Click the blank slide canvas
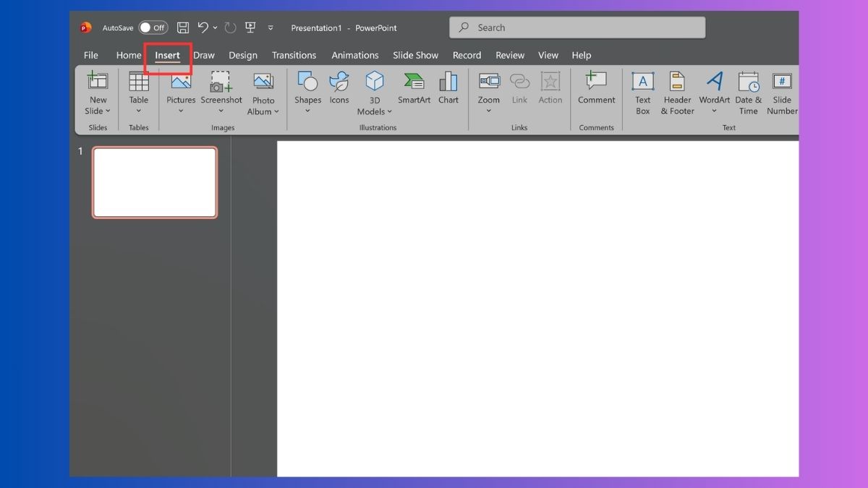The height and width of the screenshot is (488, 868). coord(538,309)
